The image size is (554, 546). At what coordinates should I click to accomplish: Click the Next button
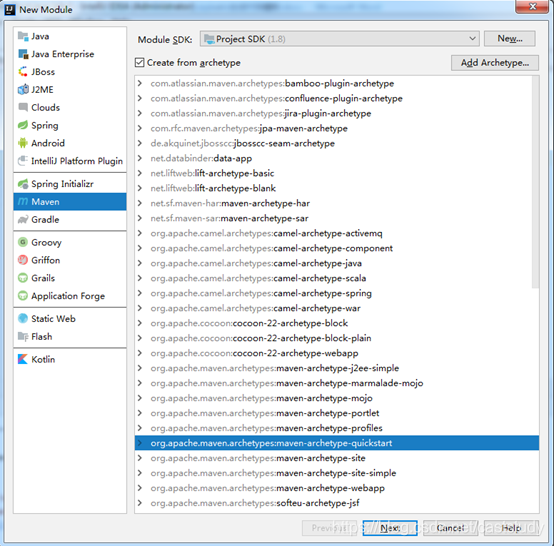390,528
